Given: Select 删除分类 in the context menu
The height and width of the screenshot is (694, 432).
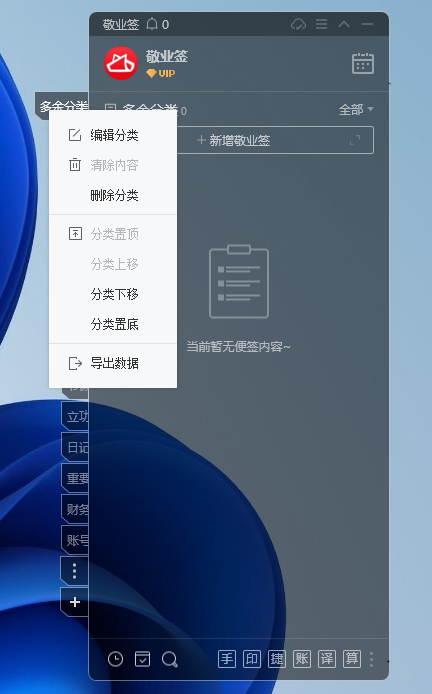Looking at the screenshot, I should click(x=113, y=195).
